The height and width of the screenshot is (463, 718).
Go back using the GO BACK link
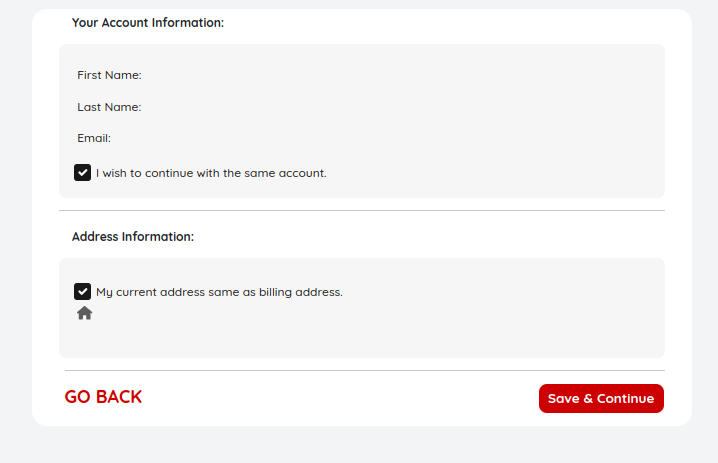pos(103,397)
